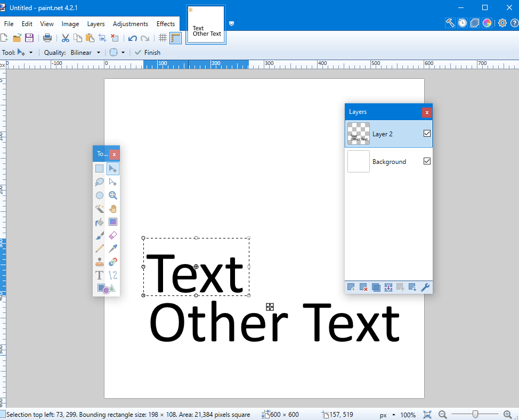Toggle Tools window utility icon

tap(450, 23)
